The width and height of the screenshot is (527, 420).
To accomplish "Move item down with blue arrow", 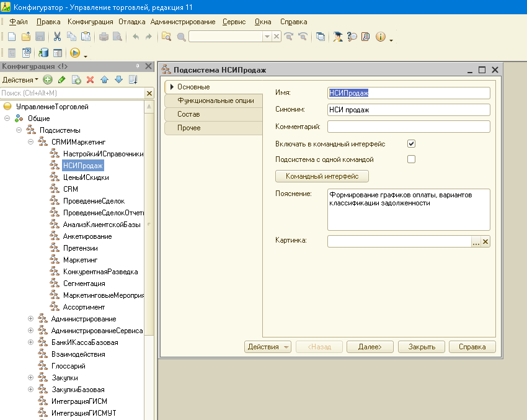I will pos(118,79).
